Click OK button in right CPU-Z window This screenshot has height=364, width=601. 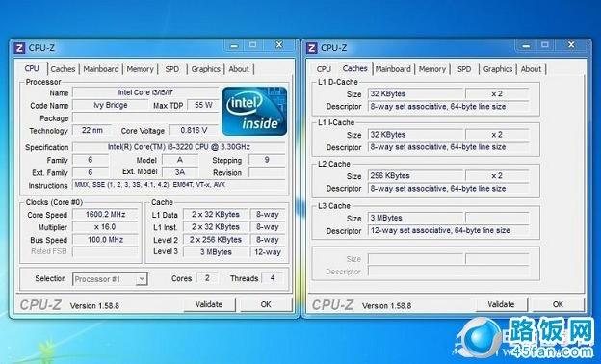pyautogui.click(x=558, y=304)
